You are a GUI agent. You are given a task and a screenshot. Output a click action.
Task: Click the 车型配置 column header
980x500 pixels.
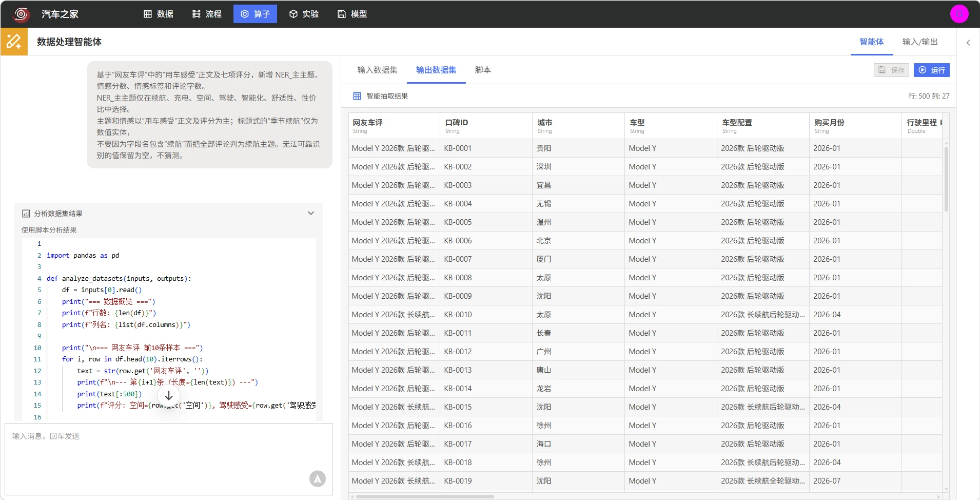point(763,126)
